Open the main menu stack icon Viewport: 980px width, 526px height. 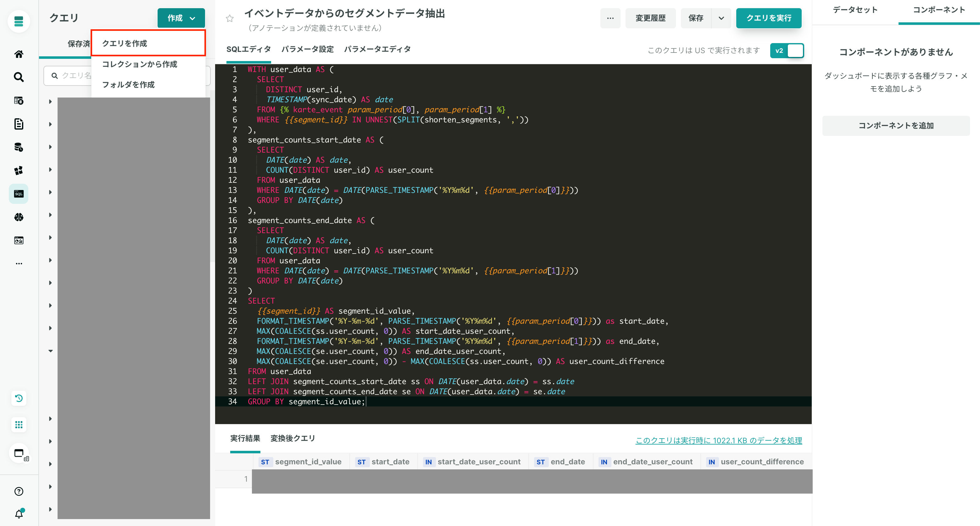(x=19, y=21)
